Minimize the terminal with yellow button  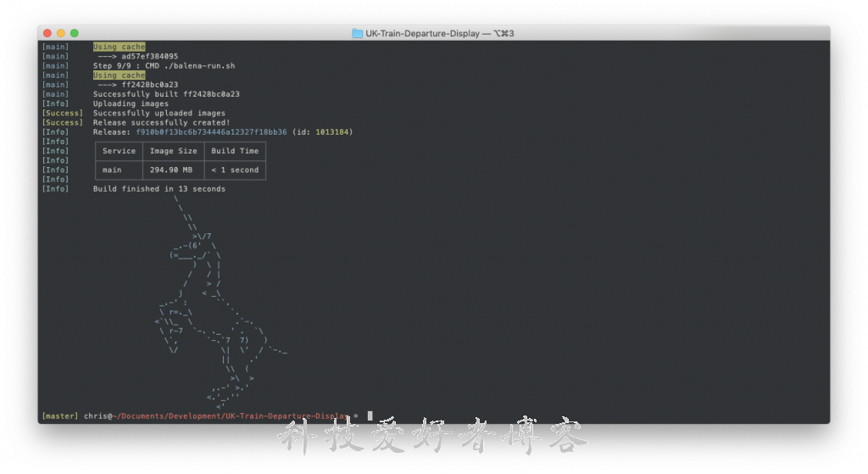pyautogui.click(x=61, y=33)
